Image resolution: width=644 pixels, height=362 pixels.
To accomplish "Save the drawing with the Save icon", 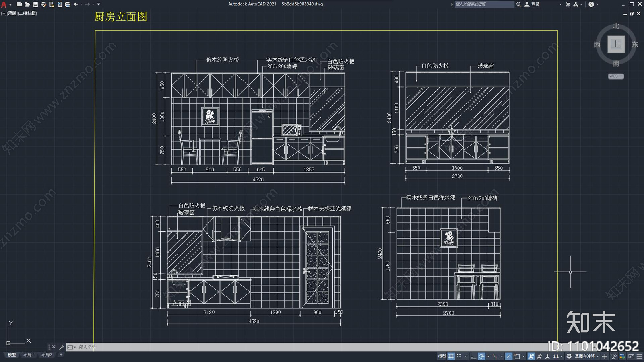I will tap(35, 4).
